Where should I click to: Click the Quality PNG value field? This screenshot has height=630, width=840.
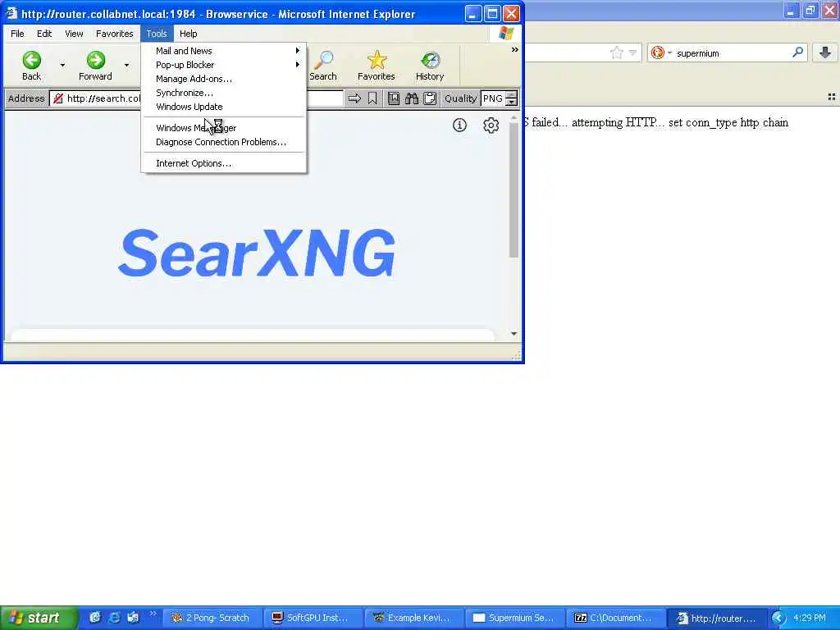pos(493,98)
